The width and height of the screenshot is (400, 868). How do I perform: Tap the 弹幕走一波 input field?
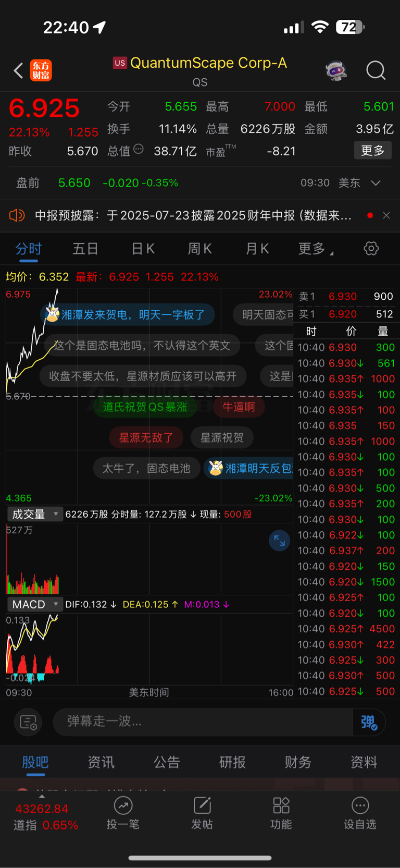[x=203, y=722]
